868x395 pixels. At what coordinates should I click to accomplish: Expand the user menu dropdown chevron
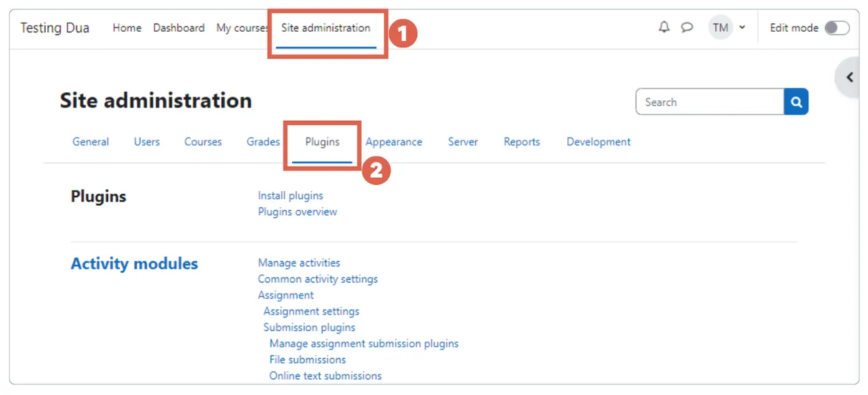click(x=742, y=27)
